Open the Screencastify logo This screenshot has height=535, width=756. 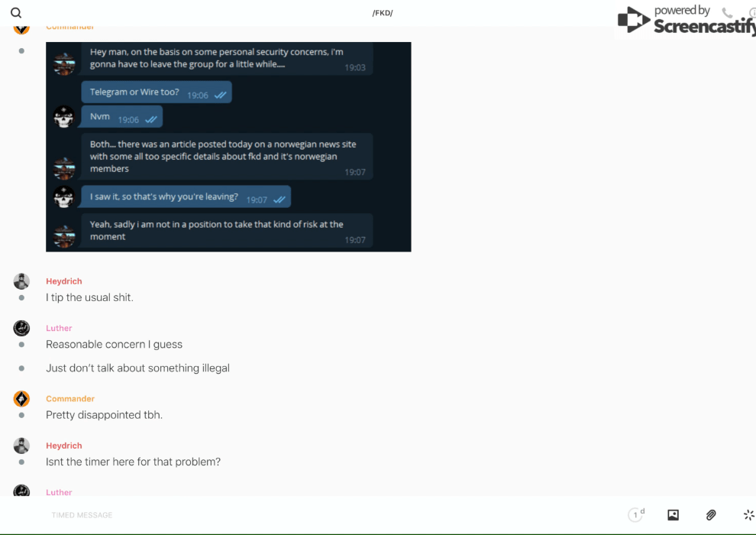pos(687,19)
